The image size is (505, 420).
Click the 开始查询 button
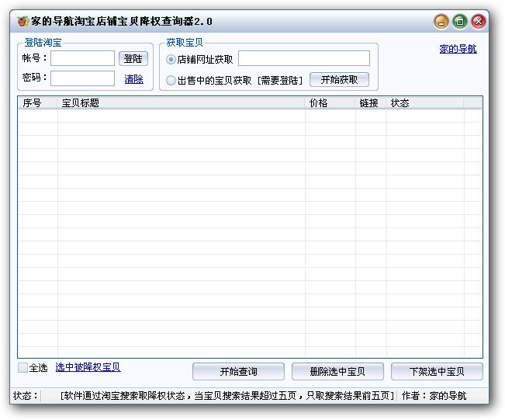[x=238, y=372]
